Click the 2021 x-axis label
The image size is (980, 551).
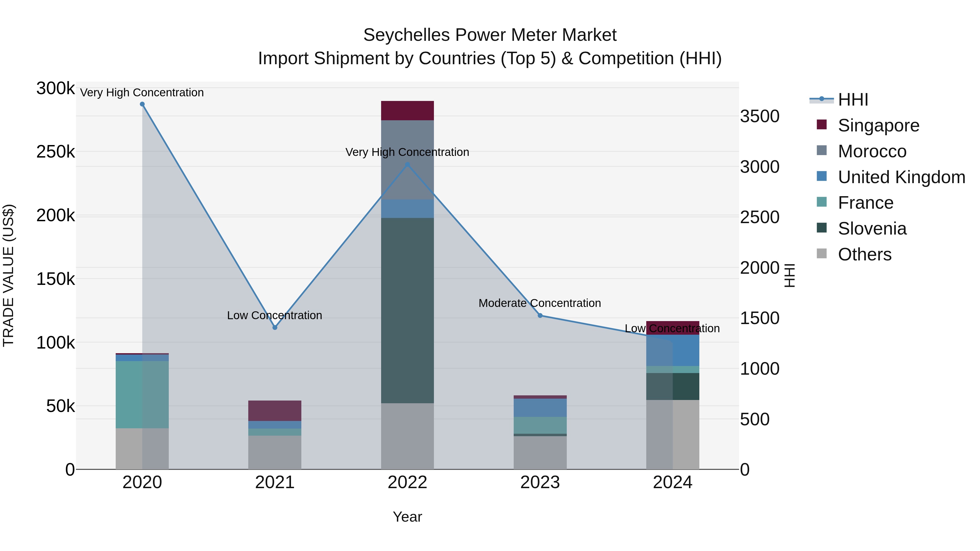pos(275,482)
